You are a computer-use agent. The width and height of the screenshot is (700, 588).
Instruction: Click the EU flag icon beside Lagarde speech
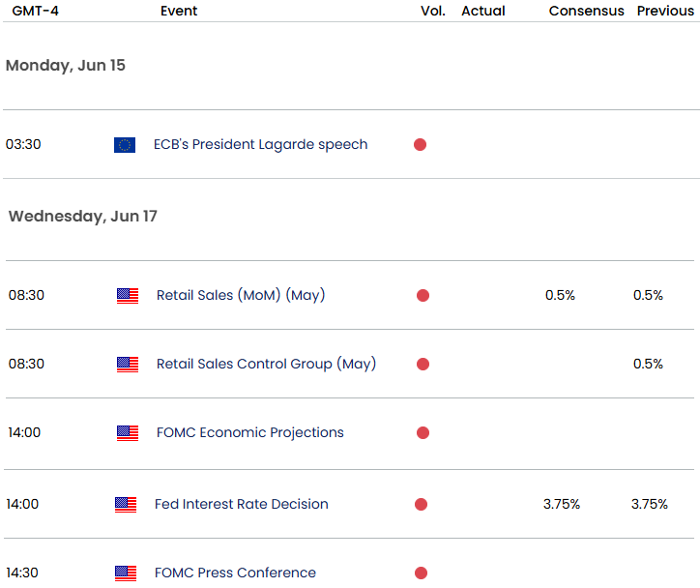click(x=125, y=145)
